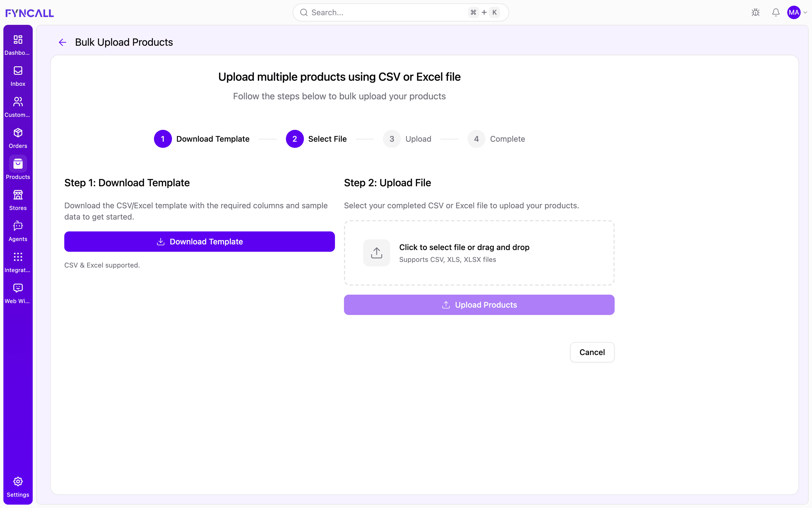
Task: Click 'CSV & Excel supported.' text
Action: pyautogui.click(x=102, y=265)
